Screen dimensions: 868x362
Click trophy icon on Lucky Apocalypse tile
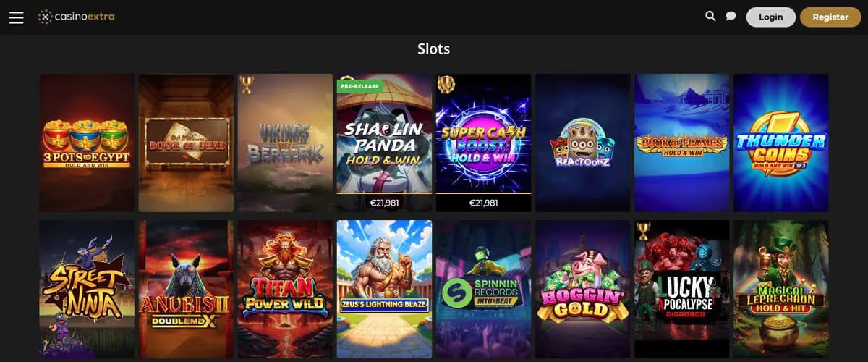[643, 230]
